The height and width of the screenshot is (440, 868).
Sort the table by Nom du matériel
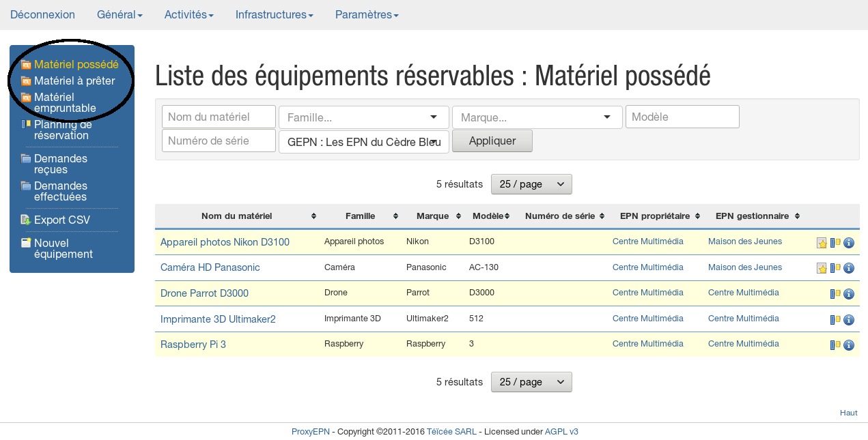click(237, 216)
